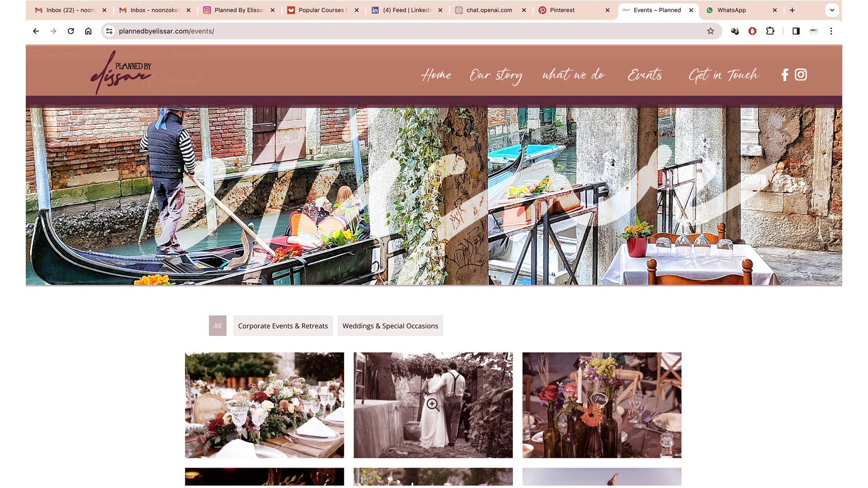868x488 pixels.
Task: Open the Chrome extensions puzzle icon
Action: (770, 31)
